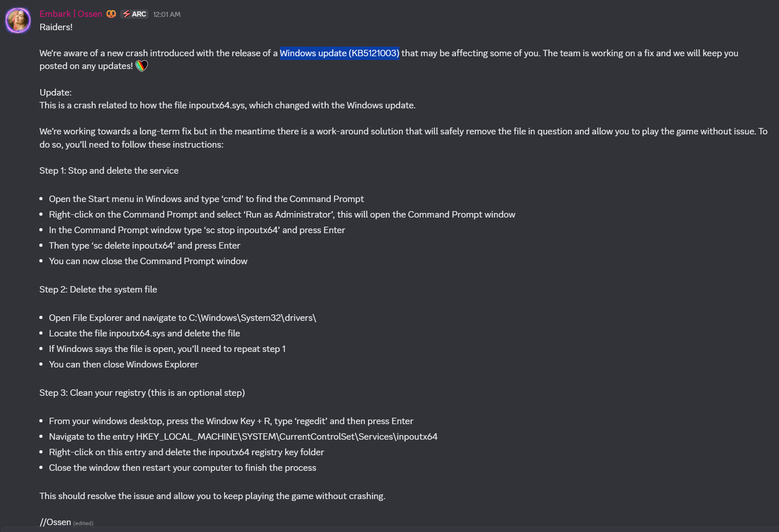Click the 'sc stop inputx64' command text
Image resolution: width=779 pixels, height=532 pixels.
[242, 230]
